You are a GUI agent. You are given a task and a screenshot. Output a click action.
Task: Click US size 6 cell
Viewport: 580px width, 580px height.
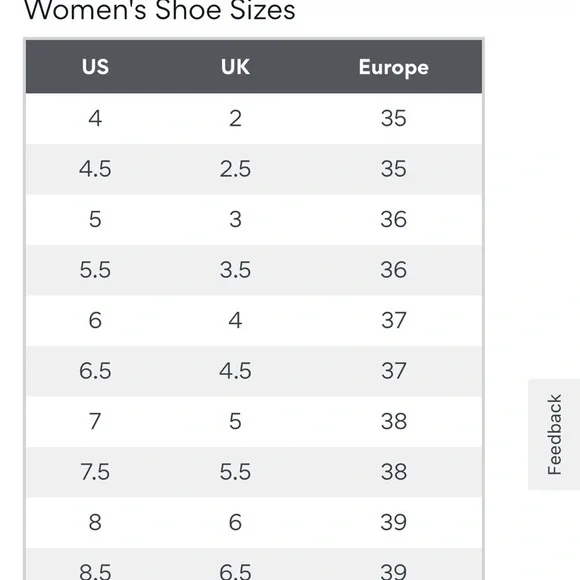click(x=95, y=320)
